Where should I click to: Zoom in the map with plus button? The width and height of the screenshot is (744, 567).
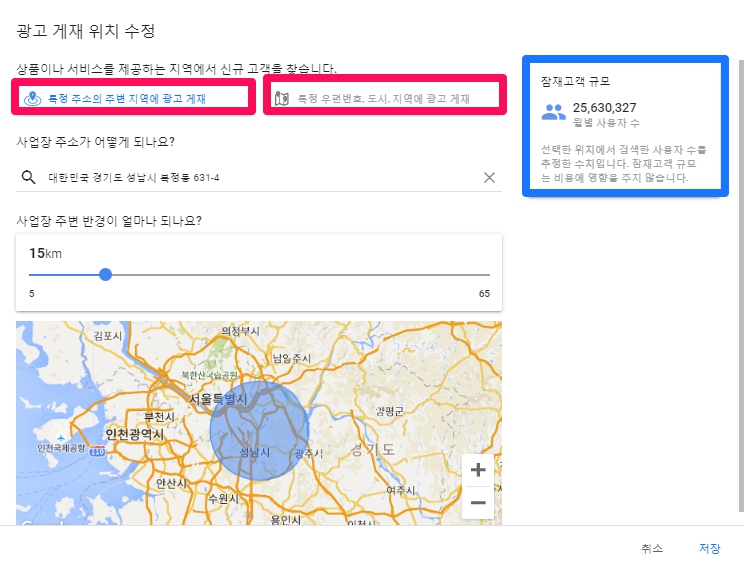[478, 470]
